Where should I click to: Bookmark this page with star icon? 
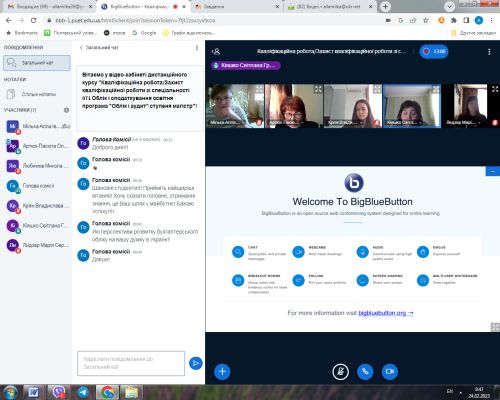(426, 20)
